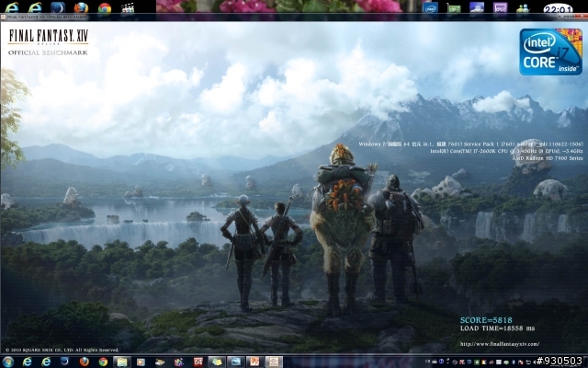Open the colorful cube taskbar icon
The image size is (588, 368).
point(179,362)
